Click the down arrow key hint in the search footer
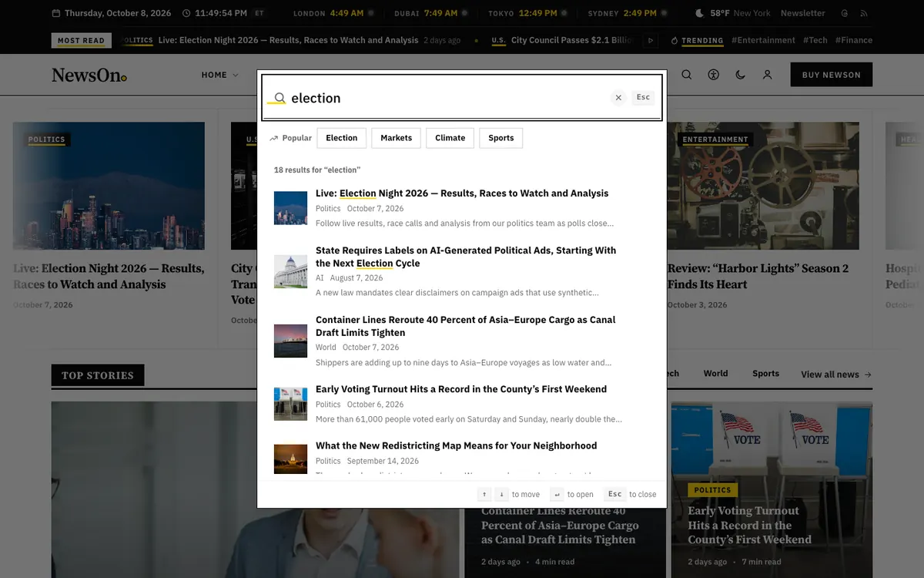924x578 pixels. [500, 494]
